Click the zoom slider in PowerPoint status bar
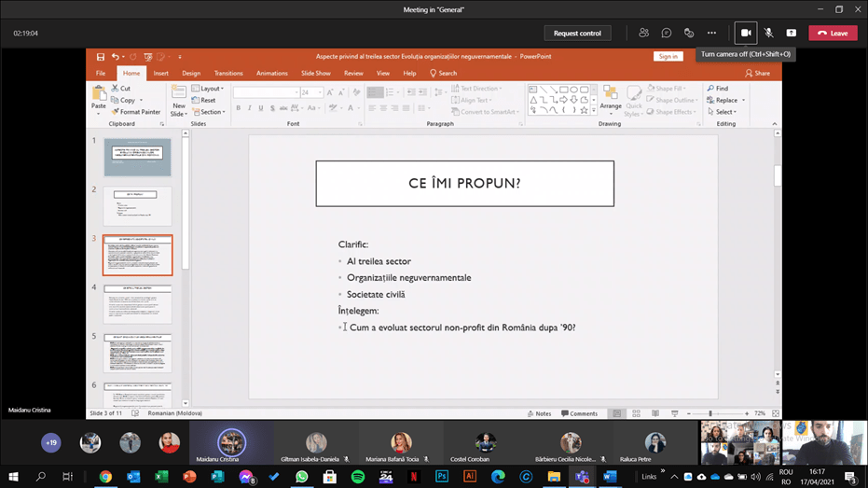The width and height of the screenshot is (868, 488). tap(710, 413)
